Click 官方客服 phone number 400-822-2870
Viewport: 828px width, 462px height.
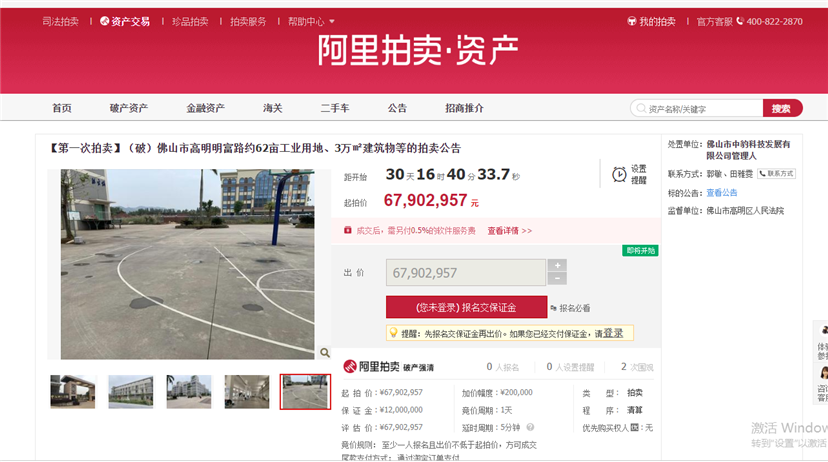tap(774, 22)
